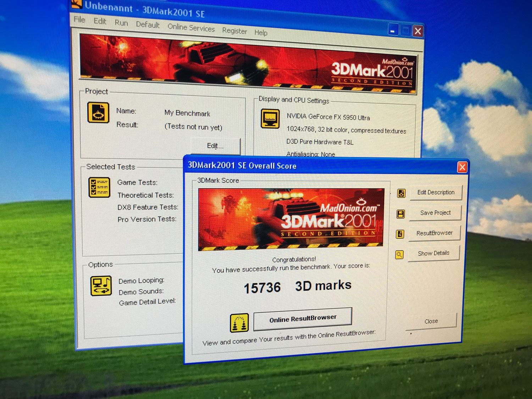Click the ResultBrowser document icon
The height and width of the screenshot is (399, 532).
(400, 234)
